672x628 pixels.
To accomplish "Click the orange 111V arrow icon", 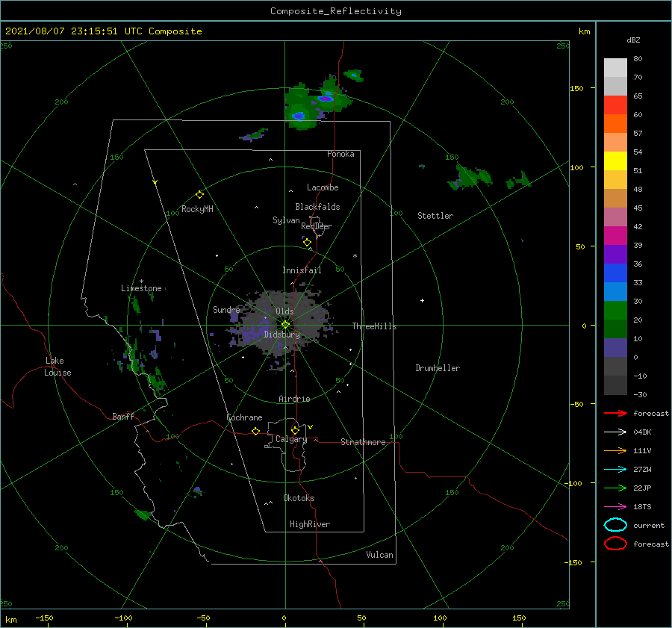I will click(615, 450).
